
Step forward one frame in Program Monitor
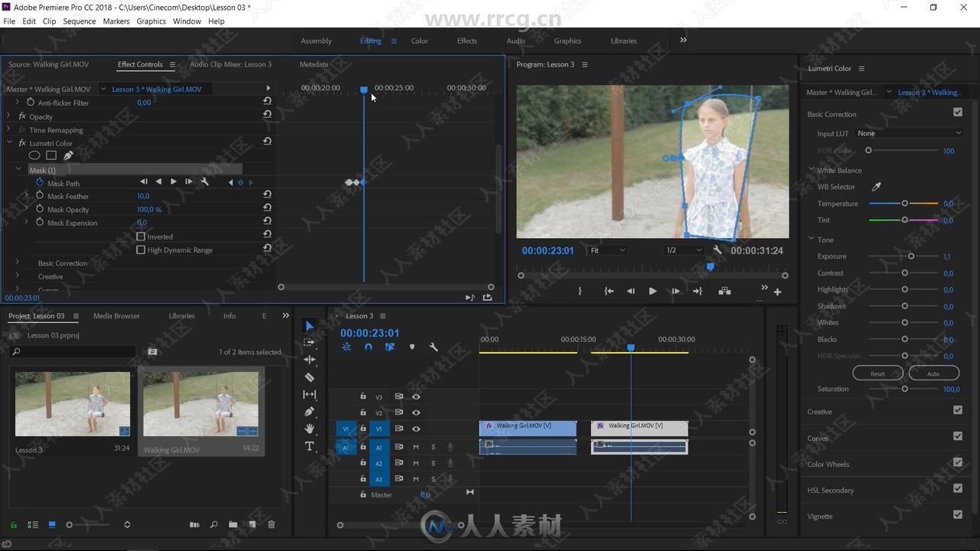(675, 291)
